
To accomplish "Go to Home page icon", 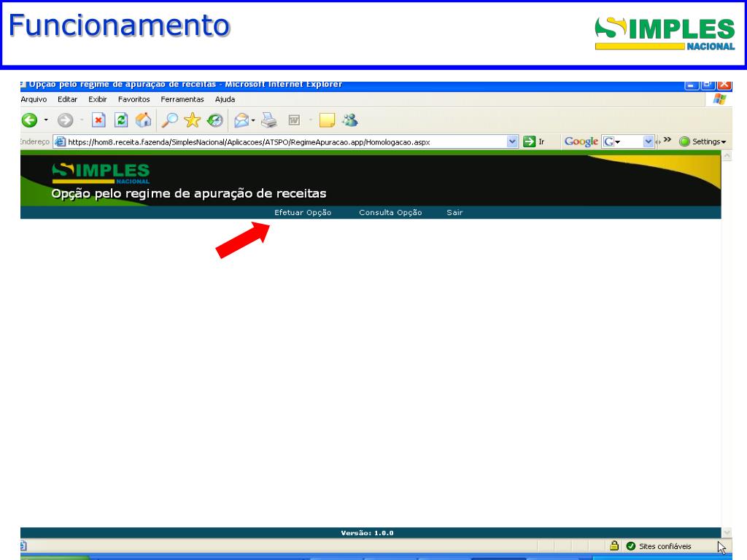I will (x=143, y=120).
